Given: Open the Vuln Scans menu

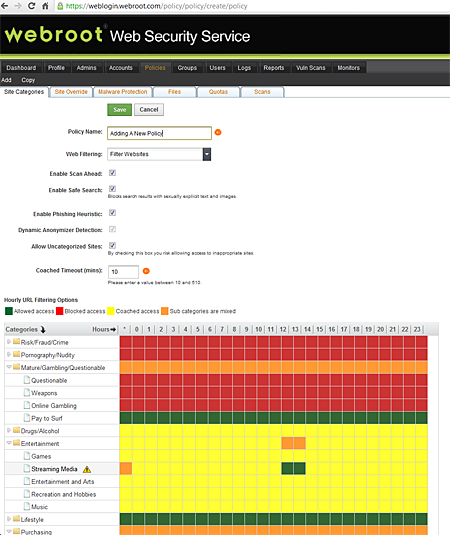Looking at the screenshot, I should (310, 68).
